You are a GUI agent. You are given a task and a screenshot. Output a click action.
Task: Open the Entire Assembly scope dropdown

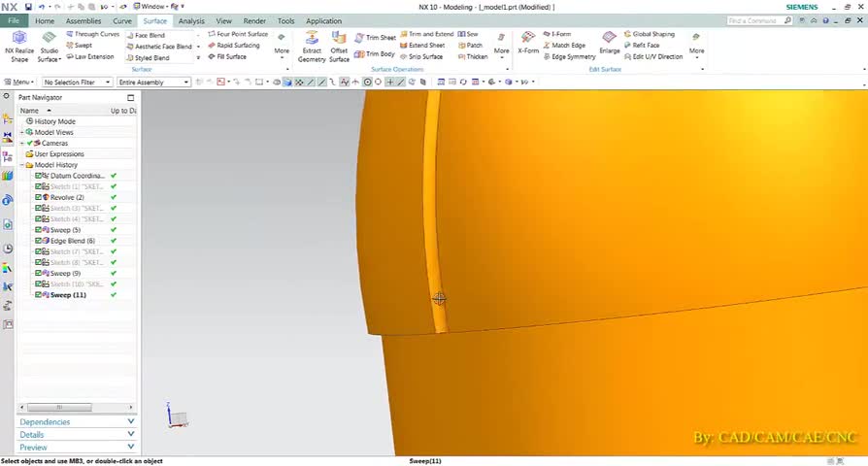pos(154,82)
